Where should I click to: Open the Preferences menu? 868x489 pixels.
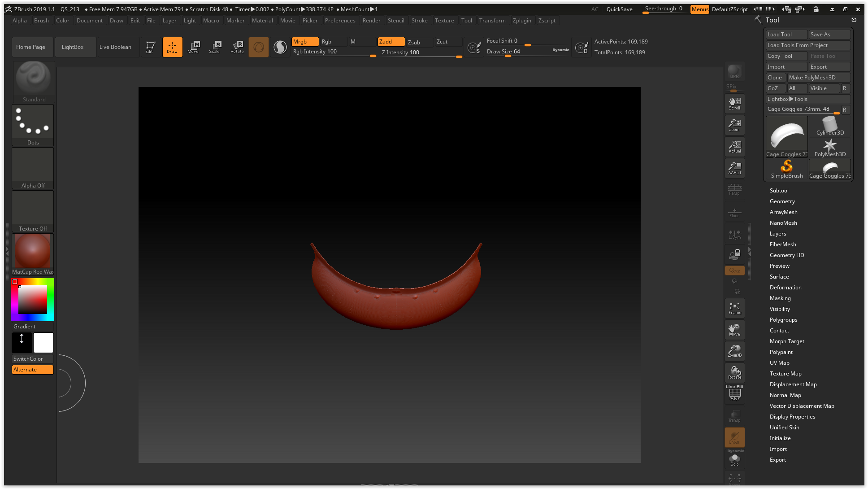click(x=340, y=21)
